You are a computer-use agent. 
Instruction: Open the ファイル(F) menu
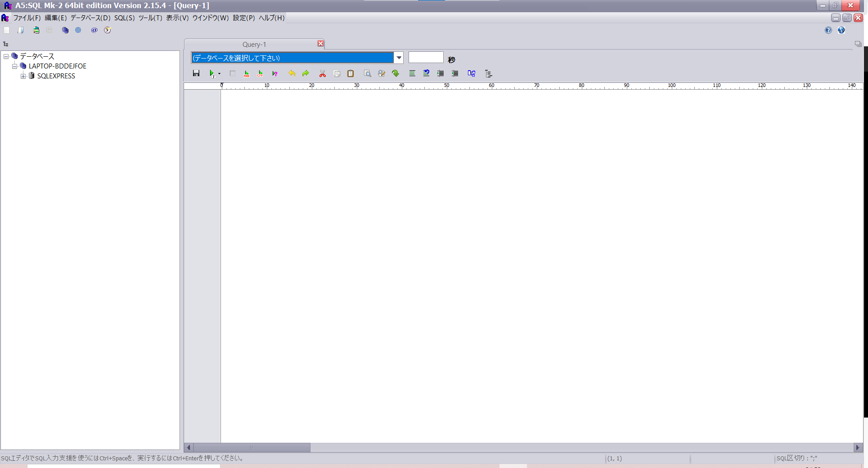(27, 18)
